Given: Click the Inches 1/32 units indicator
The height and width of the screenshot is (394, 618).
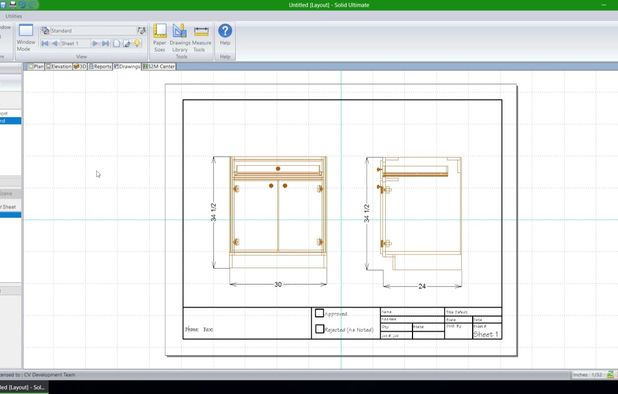Looking at the screenshot, I should click(588, 375).
